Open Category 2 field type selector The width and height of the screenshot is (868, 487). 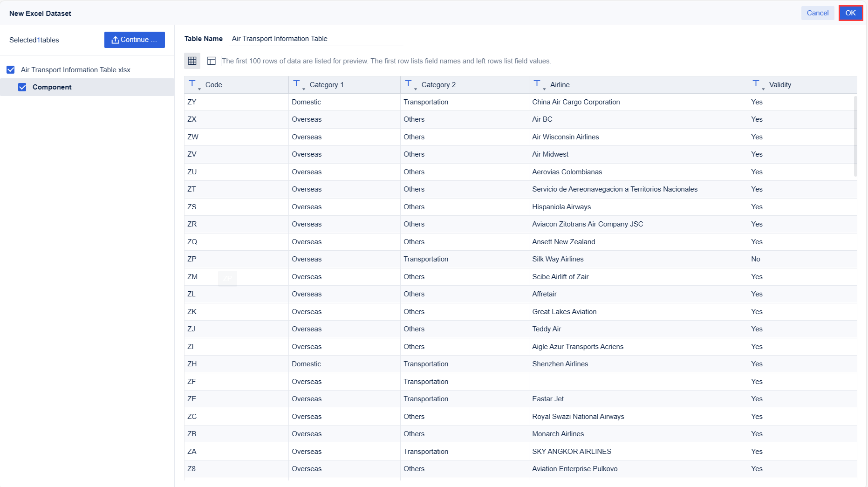point(410,84)
